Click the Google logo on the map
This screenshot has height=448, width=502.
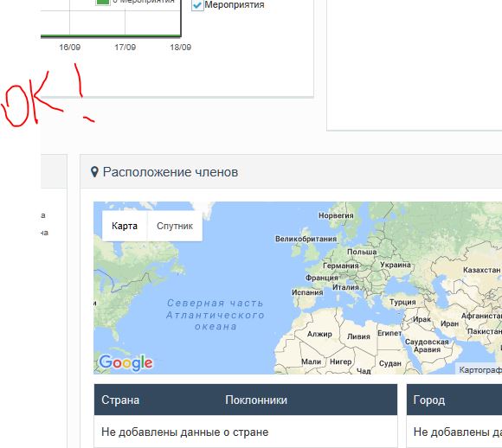pyautogui.click(x=125, y=363)
